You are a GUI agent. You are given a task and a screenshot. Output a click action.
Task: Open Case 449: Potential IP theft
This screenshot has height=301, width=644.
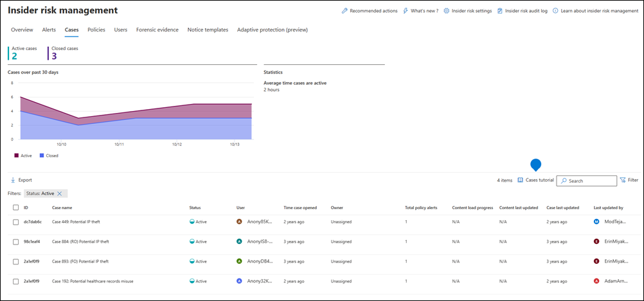[x=76, y=222]
